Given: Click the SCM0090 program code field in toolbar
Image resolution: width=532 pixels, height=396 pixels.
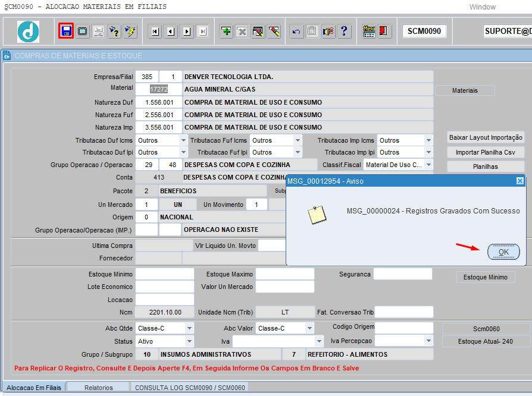Looking at the screenshot, I should pyautogui.click(x=424, y=31).
